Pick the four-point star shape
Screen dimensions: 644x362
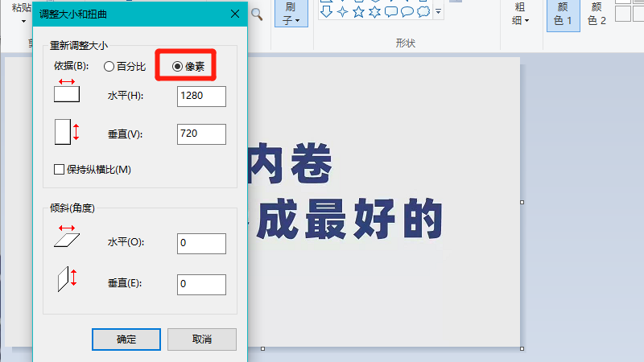[342, 11]
